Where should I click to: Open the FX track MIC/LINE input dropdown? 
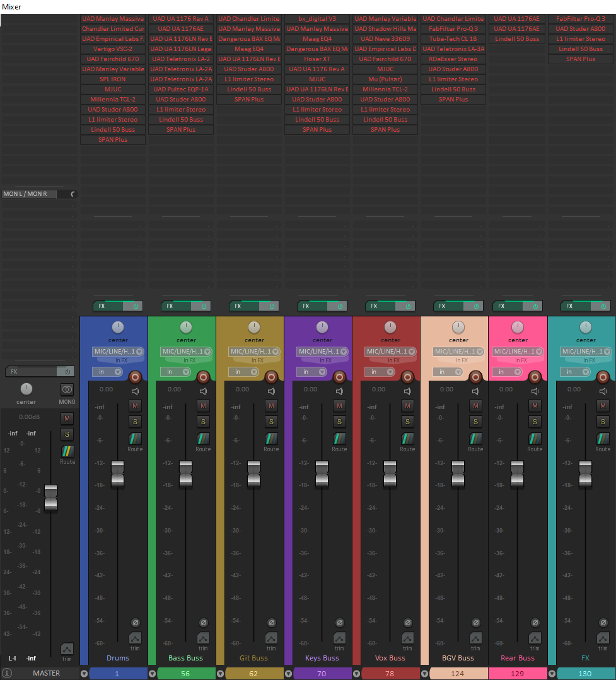click(x=586, y=351)
